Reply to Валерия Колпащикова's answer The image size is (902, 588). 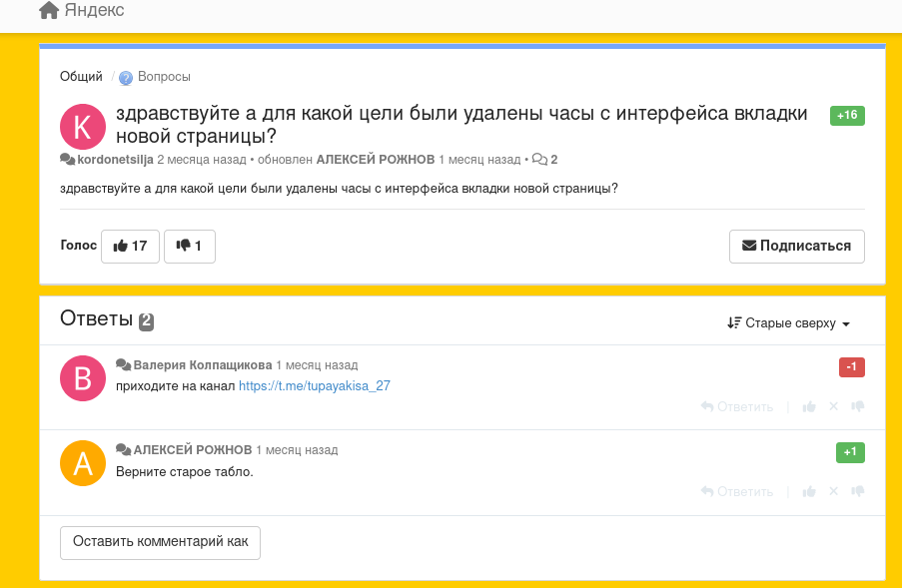point(737,407)
